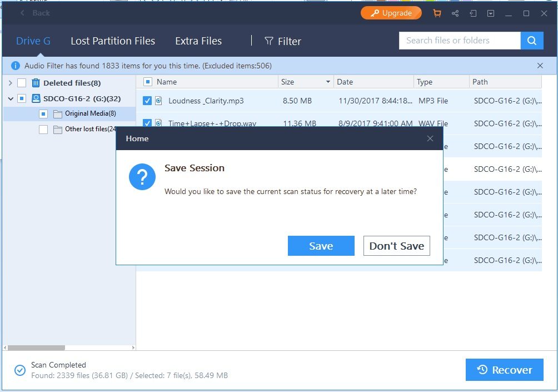Screen dimensions: 558x392
Task: Click the blue question mark icon
Action: click(x=142, y=177)
